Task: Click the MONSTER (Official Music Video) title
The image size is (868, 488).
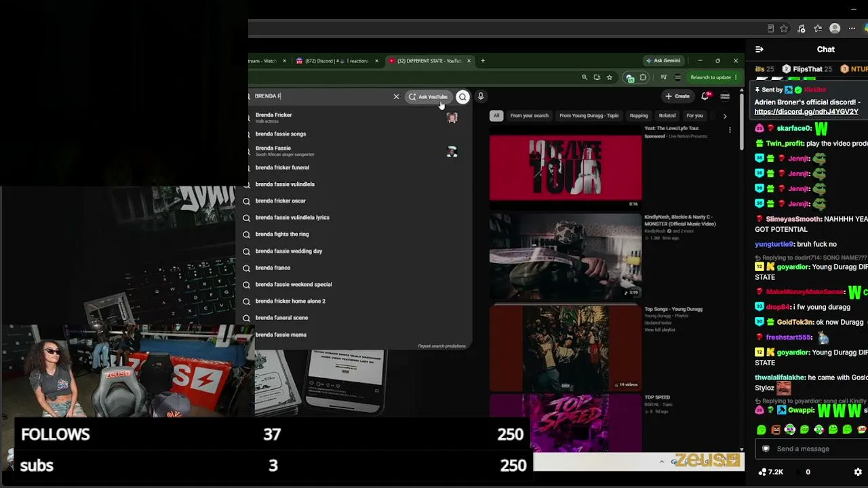Action: click(679, 220)
